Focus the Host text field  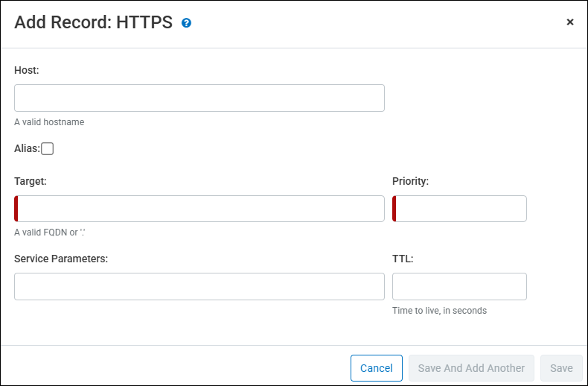pos(199,98)
